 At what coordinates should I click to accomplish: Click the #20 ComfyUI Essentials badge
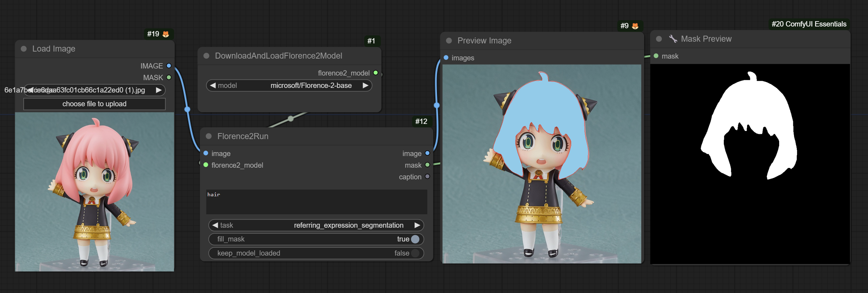coord(809,24)
